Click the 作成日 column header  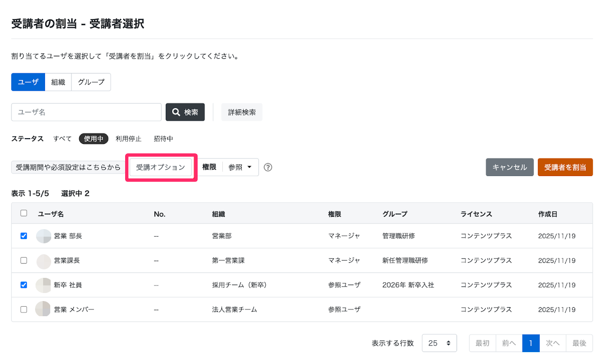548,214
